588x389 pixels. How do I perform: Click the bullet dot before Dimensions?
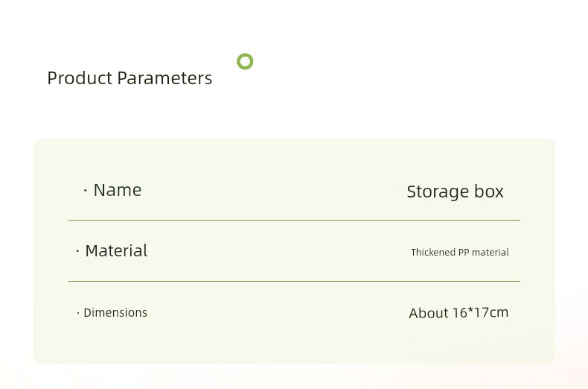tap(78, 313)
